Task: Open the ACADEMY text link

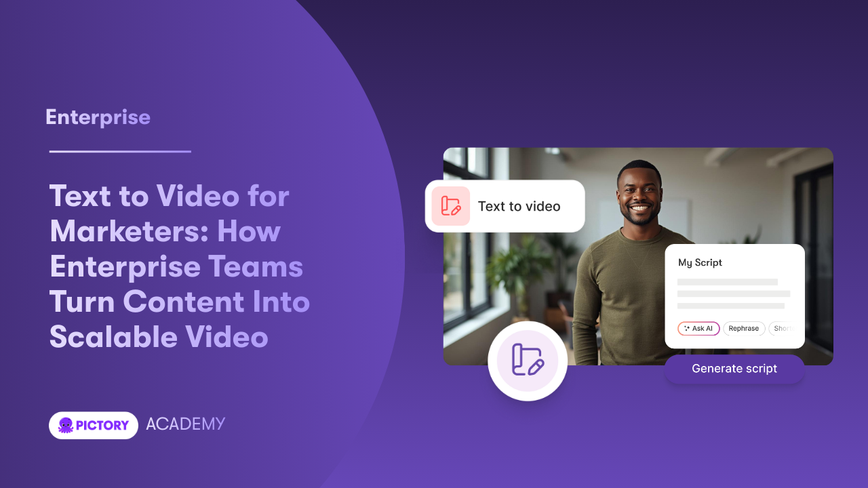Action: (x=185, y=424)
